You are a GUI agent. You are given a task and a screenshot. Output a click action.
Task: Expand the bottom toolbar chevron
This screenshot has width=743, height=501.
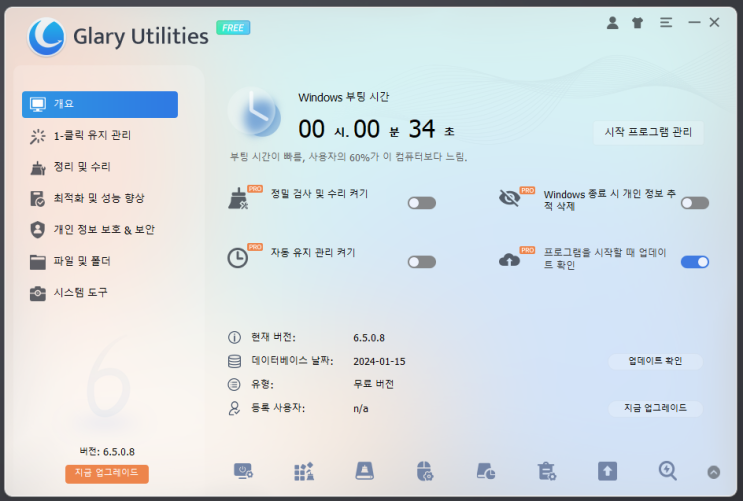click(714, 472)
